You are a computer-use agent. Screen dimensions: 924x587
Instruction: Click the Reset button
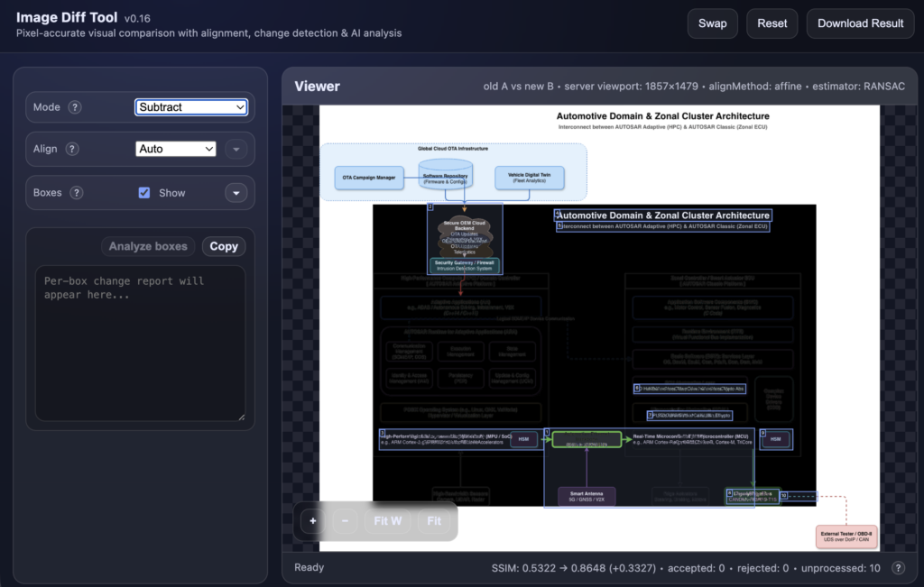pyautogui.click(x=772, y=23)
